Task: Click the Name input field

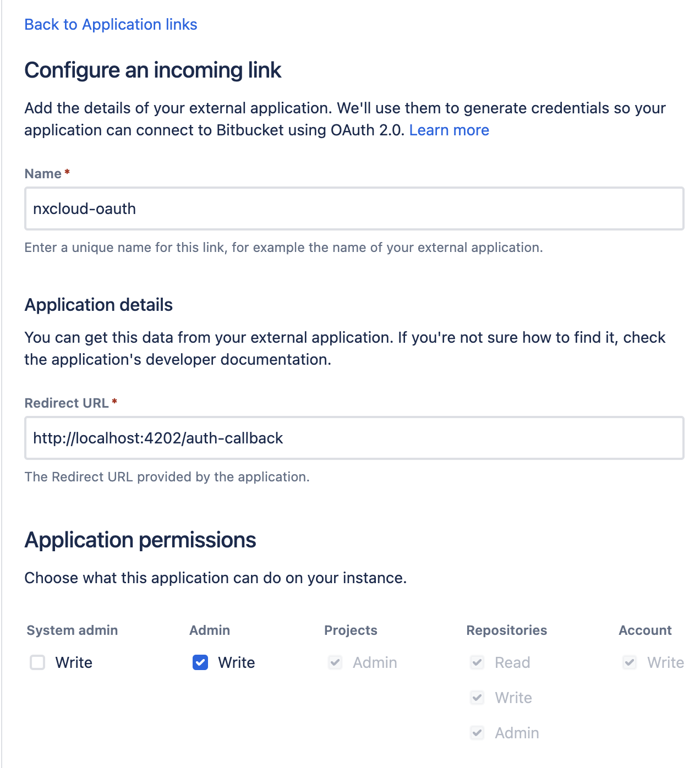Action: tap(354, 209)
